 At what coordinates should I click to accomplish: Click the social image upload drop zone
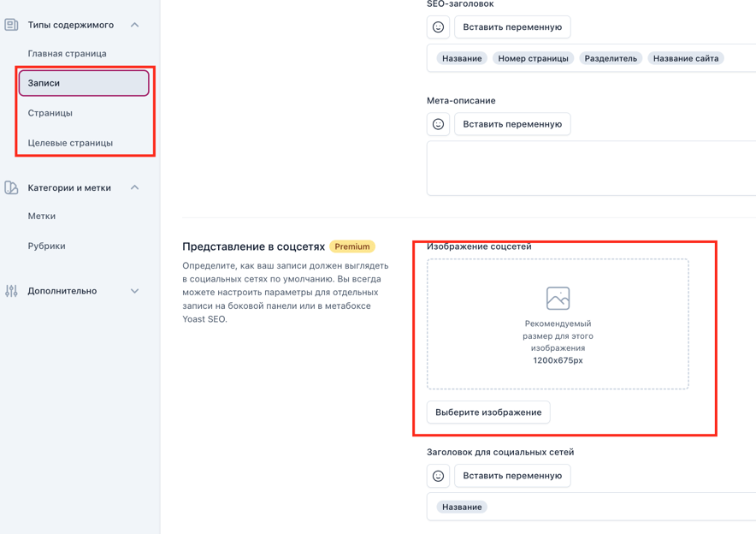tap(558, 324)
